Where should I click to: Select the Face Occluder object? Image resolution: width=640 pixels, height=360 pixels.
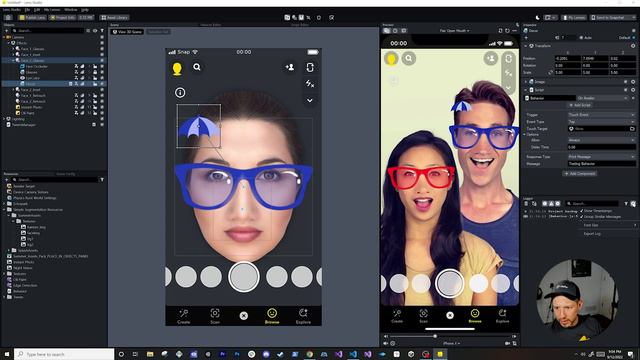(36, 66)
